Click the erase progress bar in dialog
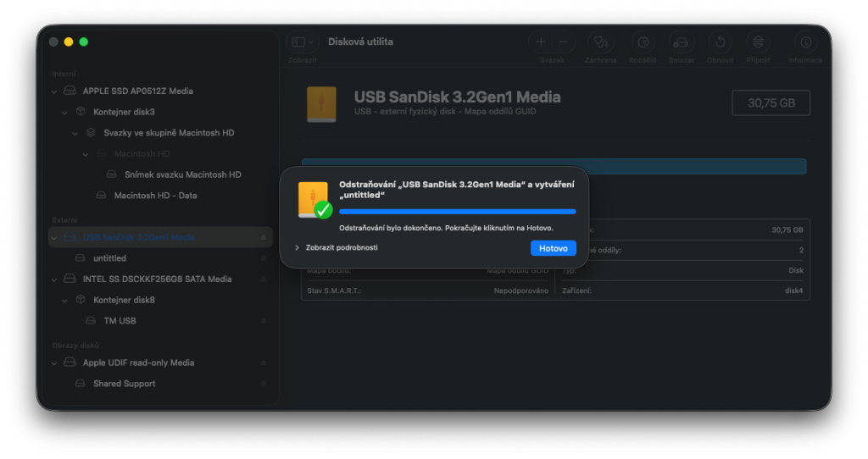 click(457, 212)
